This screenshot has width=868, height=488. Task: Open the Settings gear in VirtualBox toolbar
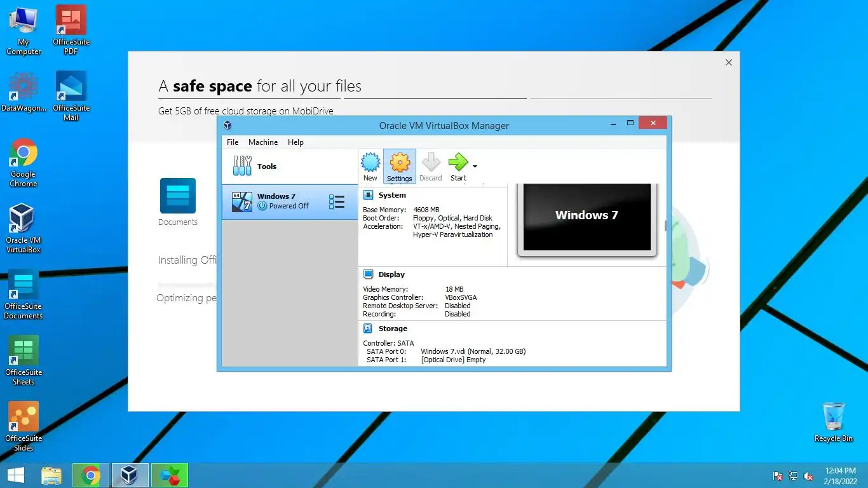(400, 166)
